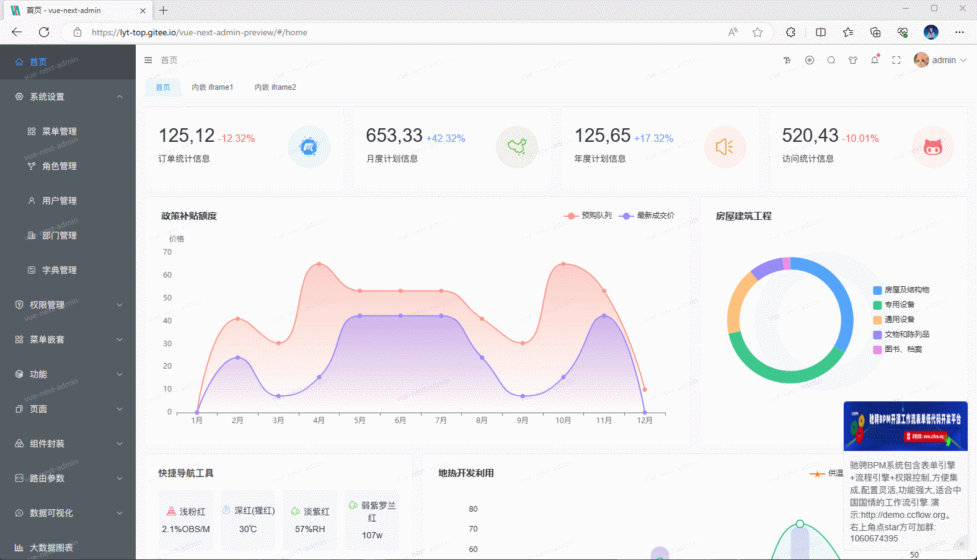977x560 pixels.
Task: Toggle the 最新成交价 legend series
Action: point(647,216)
